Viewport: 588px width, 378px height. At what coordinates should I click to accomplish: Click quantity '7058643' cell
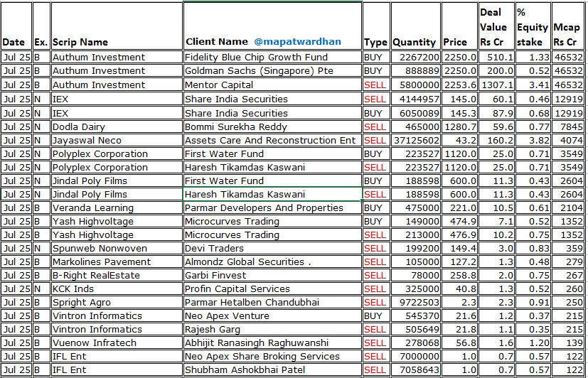click(415, 369)
